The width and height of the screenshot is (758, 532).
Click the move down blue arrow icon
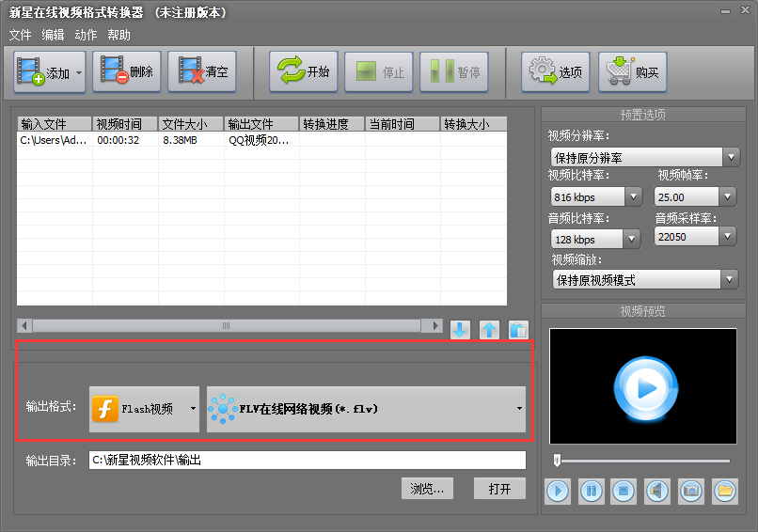(460, 330)
